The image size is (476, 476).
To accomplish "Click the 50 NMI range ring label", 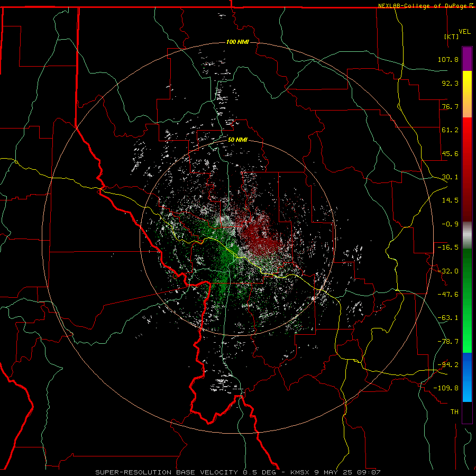I will pos(237,140).
